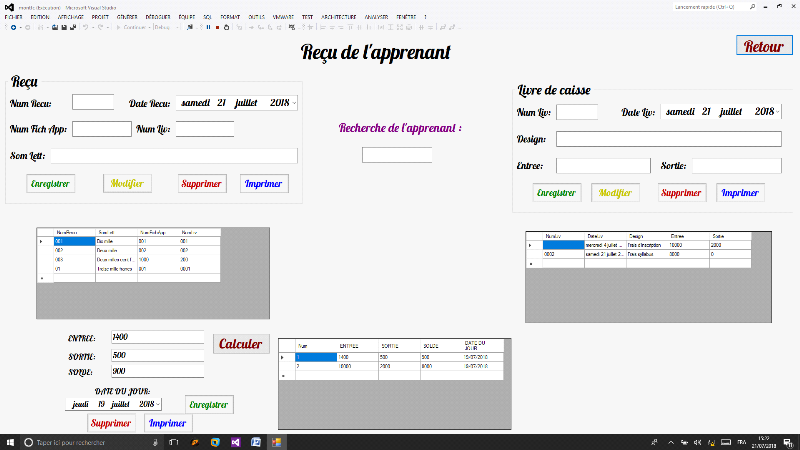The image size is (800, 450).
Task: Click the Num Fich App input field
Action: (x=102, y=129)
